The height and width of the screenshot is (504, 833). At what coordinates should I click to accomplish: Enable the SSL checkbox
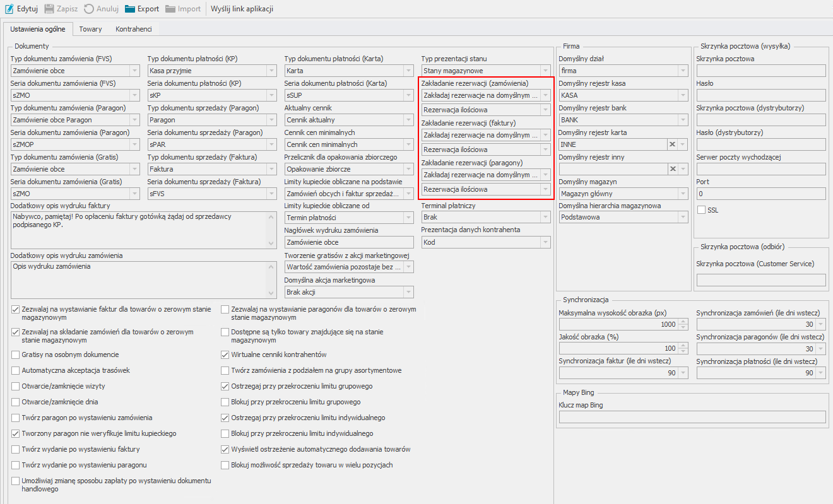coord(701,209)
